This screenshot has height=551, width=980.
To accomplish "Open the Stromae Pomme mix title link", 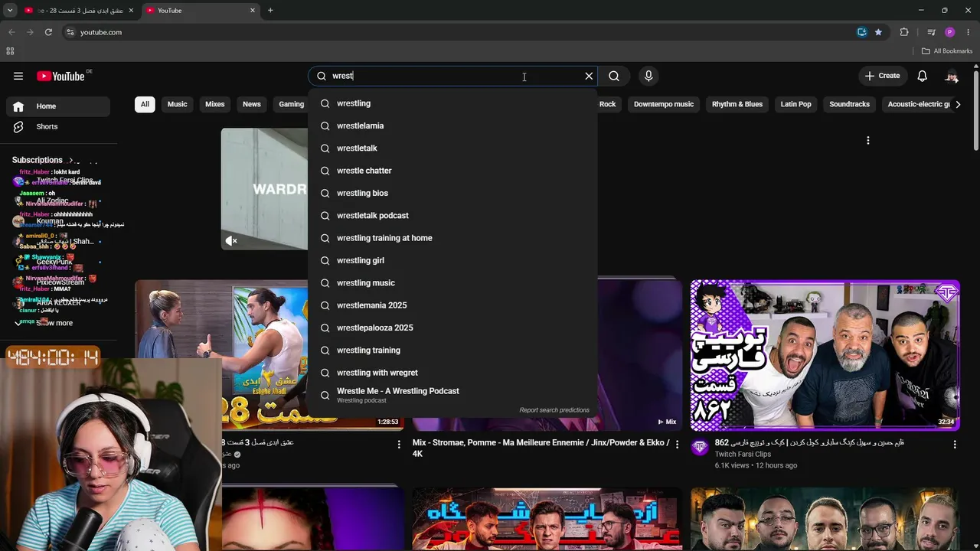I will [x=541, y=448].
